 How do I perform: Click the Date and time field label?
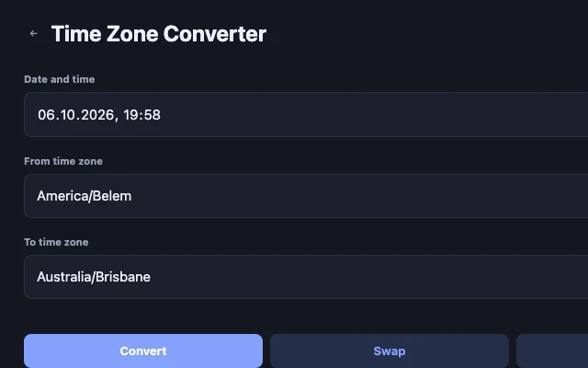(59, 79)
